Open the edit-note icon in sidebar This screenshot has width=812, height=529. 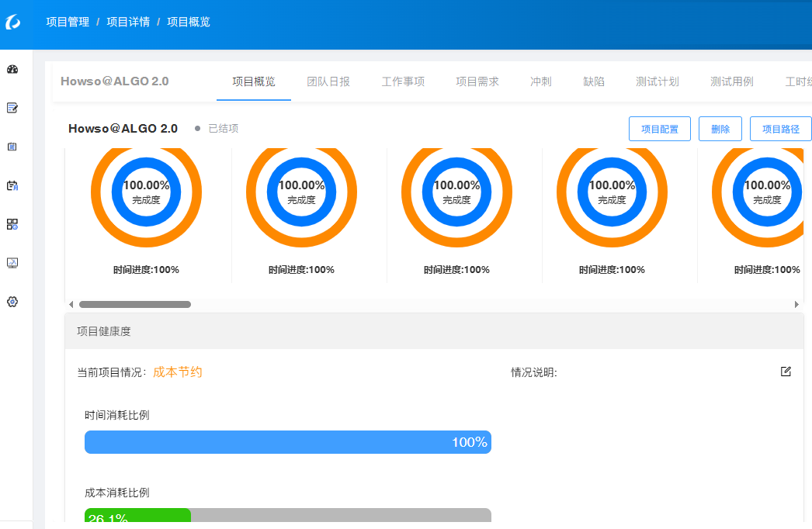point(12,108)
